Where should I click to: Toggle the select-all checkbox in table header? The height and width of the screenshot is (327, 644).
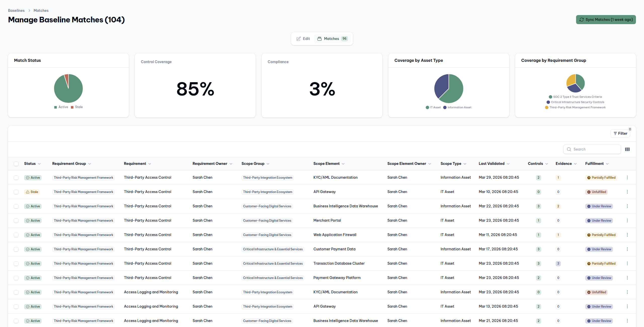[16, 164]
